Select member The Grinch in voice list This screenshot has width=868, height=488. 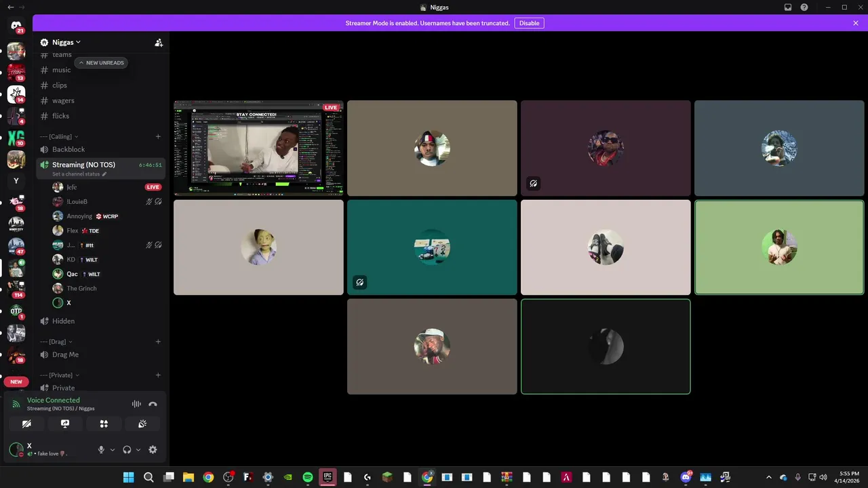pyautogui.click(x=107, y=288)
